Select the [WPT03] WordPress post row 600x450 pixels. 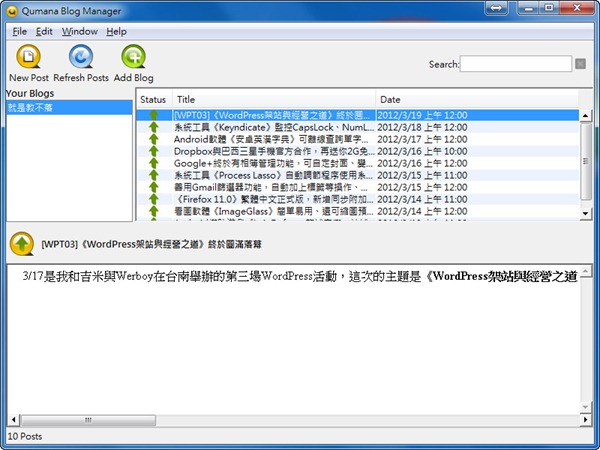357,115
